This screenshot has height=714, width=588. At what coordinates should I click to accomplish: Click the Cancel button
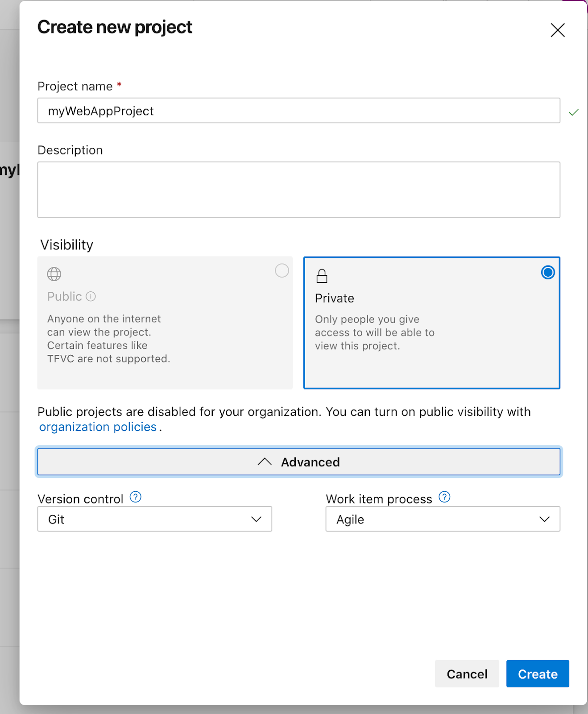tap(467, 674)
